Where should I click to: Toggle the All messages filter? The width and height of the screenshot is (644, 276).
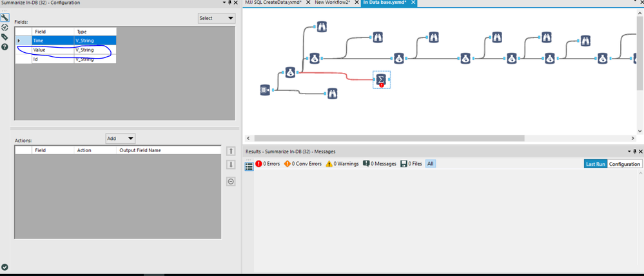point(430,163)
